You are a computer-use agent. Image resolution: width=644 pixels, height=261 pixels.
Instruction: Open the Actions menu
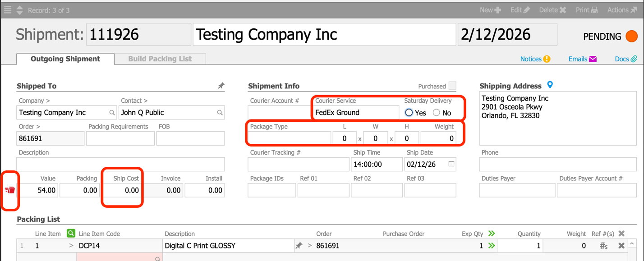(x=622, y=10)
